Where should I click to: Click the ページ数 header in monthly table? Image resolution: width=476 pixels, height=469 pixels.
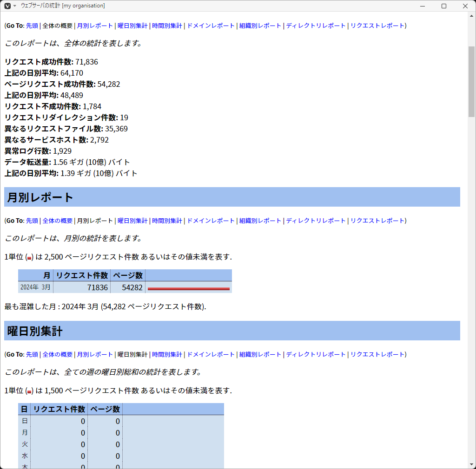pyautogui.click(x=128, y=275)
